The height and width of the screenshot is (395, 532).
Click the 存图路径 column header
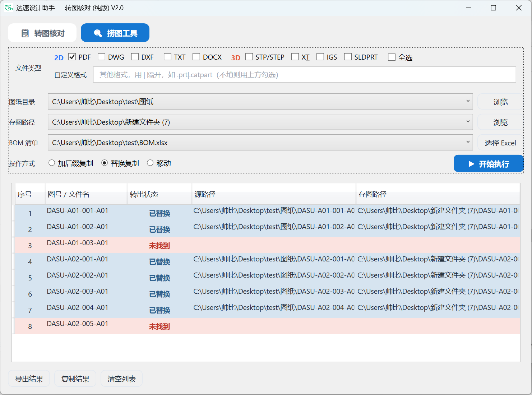coord(438,194)
